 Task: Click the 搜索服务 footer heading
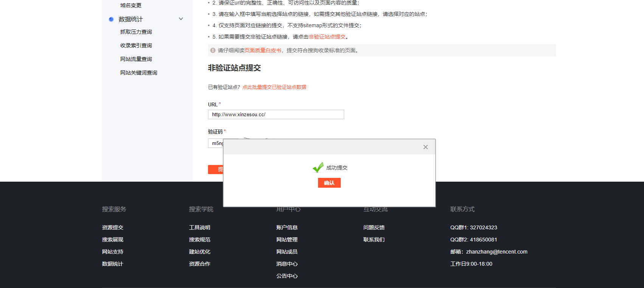coord(114,209)
